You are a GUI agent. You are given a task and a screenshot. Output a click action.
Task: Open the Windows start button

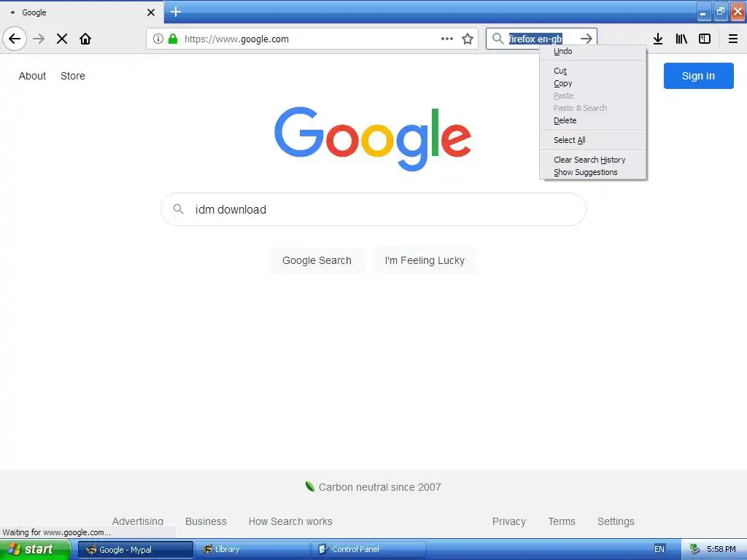[x=35, y=549]
